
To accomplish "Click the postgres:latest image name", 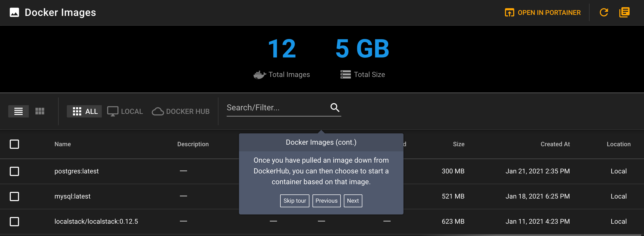I will pos(77,171).
